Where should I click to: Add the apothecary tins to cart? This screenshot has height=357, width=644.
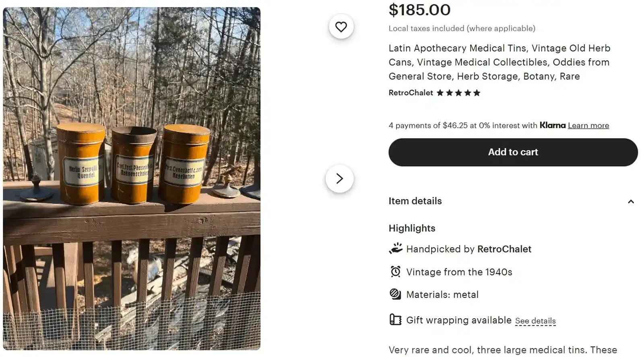[513, 152]
